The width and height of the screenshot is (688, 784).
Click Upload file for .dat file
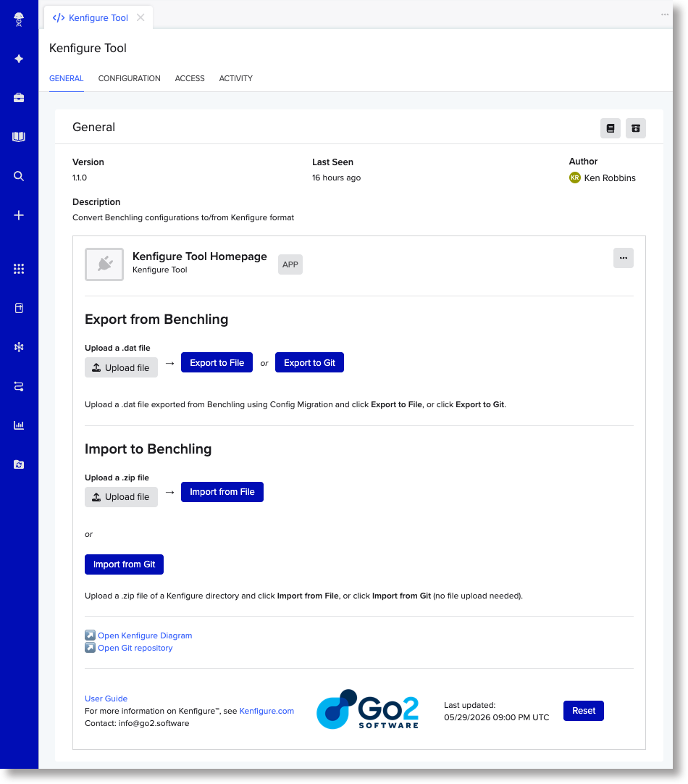[122, 367]
